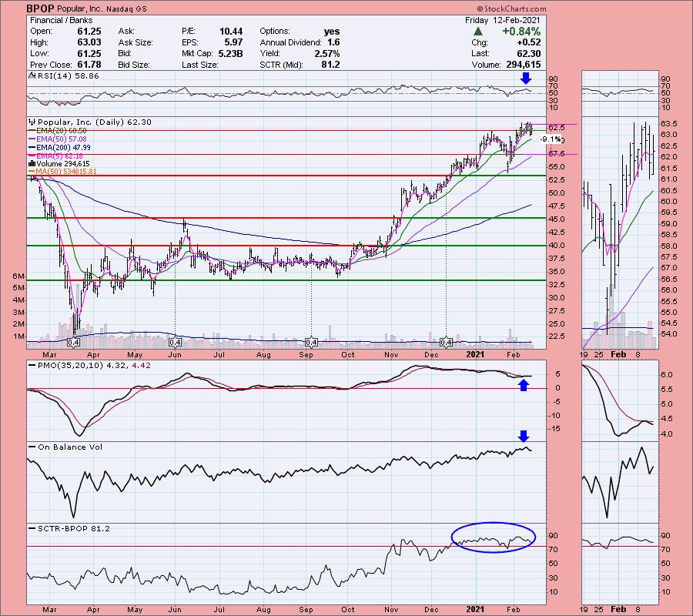This screenshot has width=693, height=616.
Task: Click the Options value 'yes'
Action: click(332, 32)
